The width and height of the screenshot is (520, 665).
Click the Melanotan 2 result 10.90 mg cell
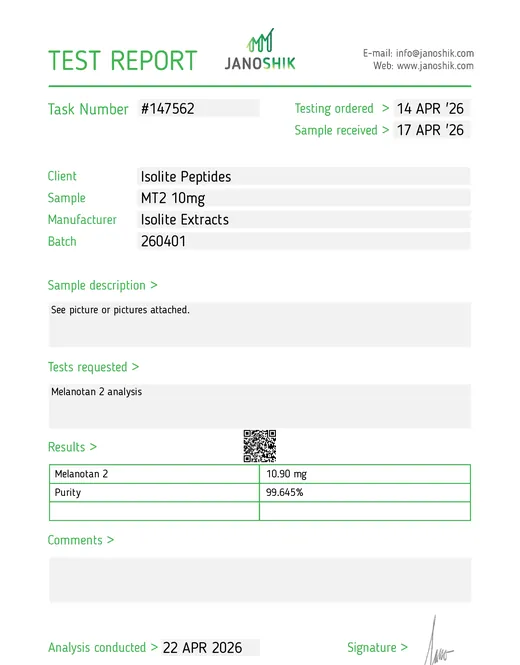point(365,474)
